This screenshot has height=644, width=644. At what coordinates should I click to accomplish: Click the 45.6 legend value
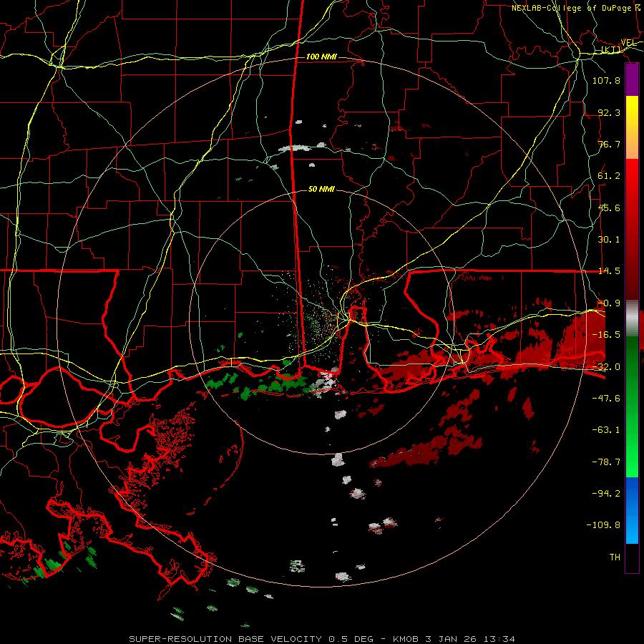pos(609,208)
